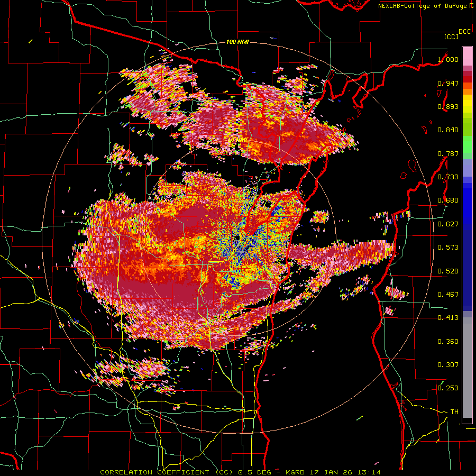The image size is (476, 476).
Task: Click the 0.5 DEG elevation text
Action: point(255,472)
